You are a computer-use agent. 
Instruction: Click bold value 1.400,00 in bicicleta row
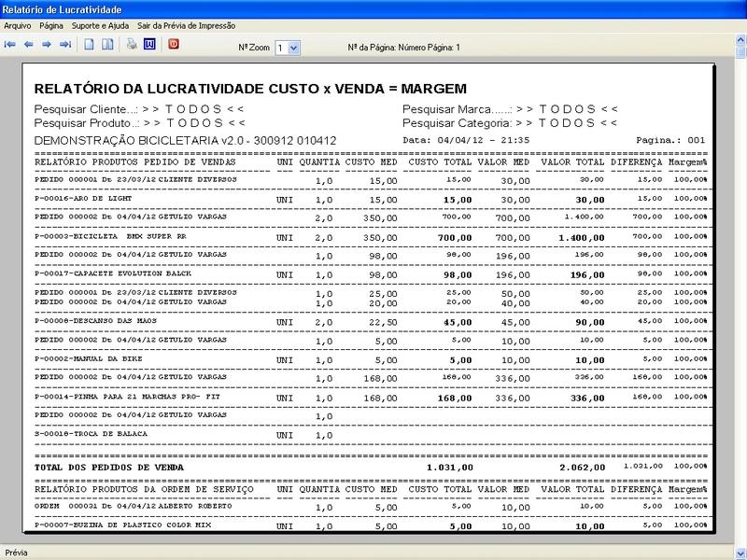click(x=582, y=238)
